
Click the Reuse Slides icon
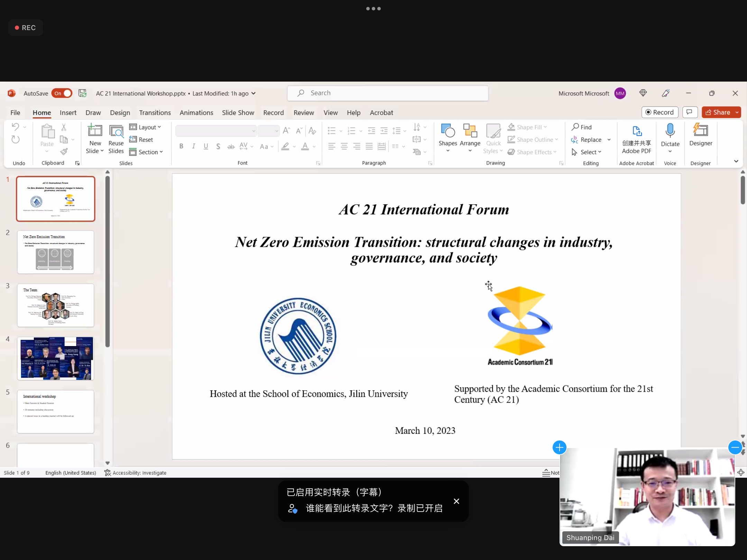coord(116,132)
